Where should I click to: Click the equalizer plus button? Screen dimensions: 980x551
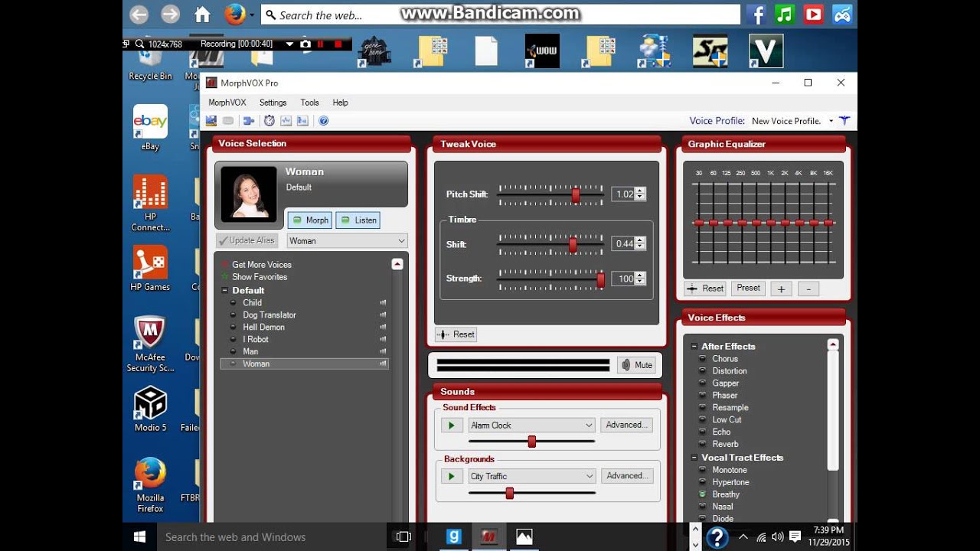click(x=781, y=289)
